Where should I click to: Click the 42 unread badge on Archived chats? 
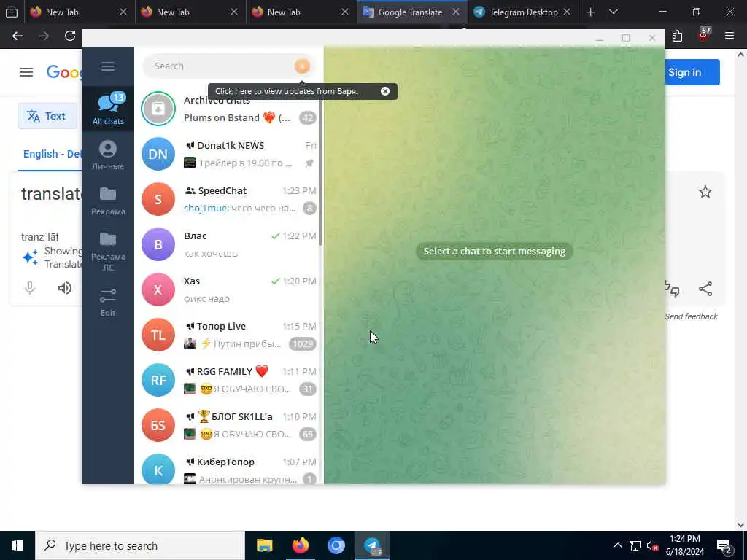click(308, 117)
